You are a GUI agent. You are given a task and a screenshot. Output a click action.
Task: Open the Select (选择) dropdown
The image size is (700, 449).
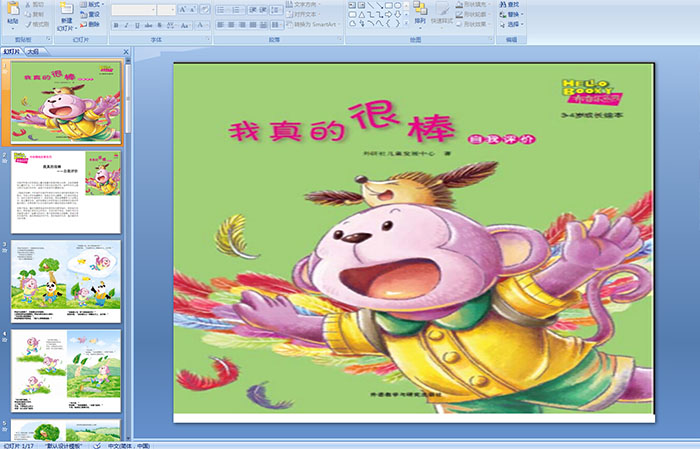pyautogui.click(x=515, y=25)
